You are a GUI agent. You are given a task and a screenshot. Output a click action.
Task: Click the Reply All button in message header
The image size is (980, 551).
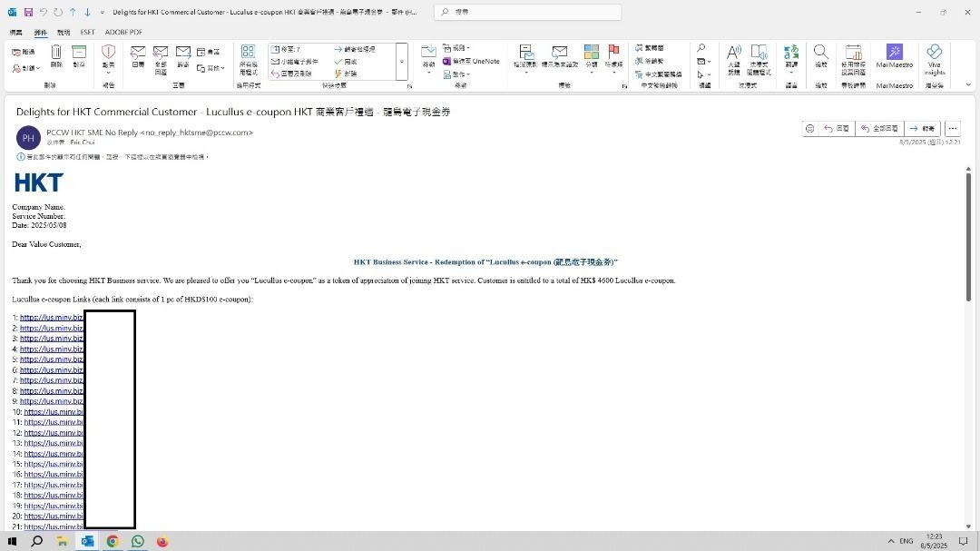879,128
